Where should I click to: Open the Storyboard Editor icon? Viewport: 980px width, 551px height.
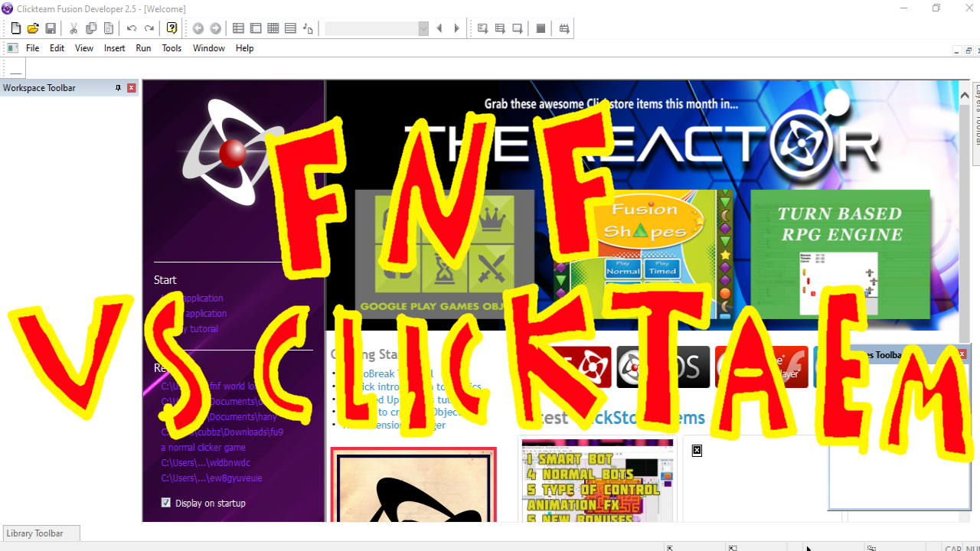coord(238,28)
